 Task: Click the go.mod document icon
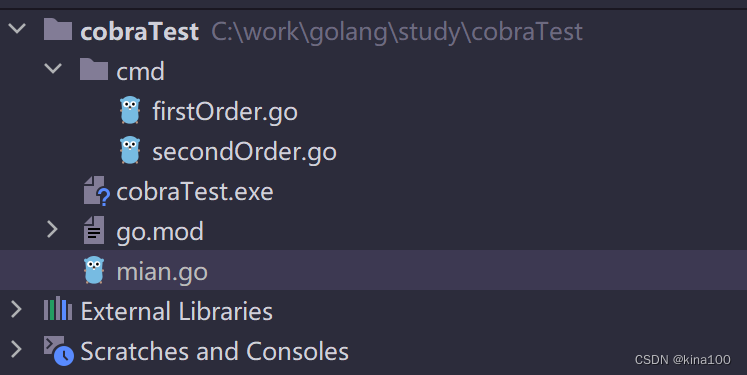pos(94,230)
